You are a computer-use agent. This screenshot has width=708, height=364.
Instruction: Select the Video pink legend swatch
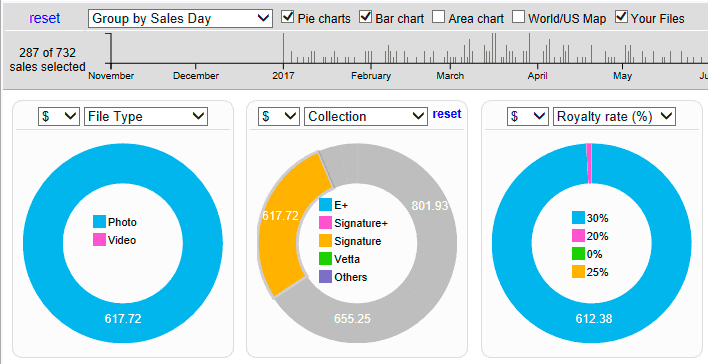click(x=99, y=240)
